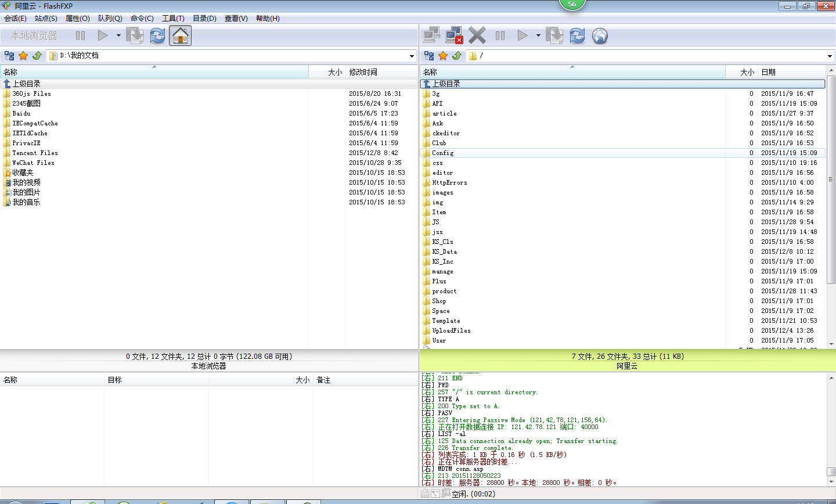Open the remote play button dropdown arrow

click(538, 36)
